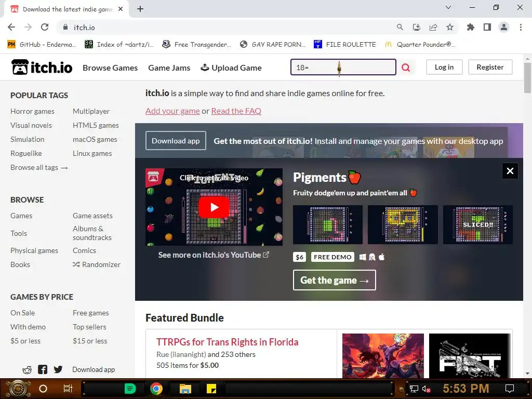Click Browse all tags link
532x399 pixels.
pyautogui.click(x=39, y=167)
